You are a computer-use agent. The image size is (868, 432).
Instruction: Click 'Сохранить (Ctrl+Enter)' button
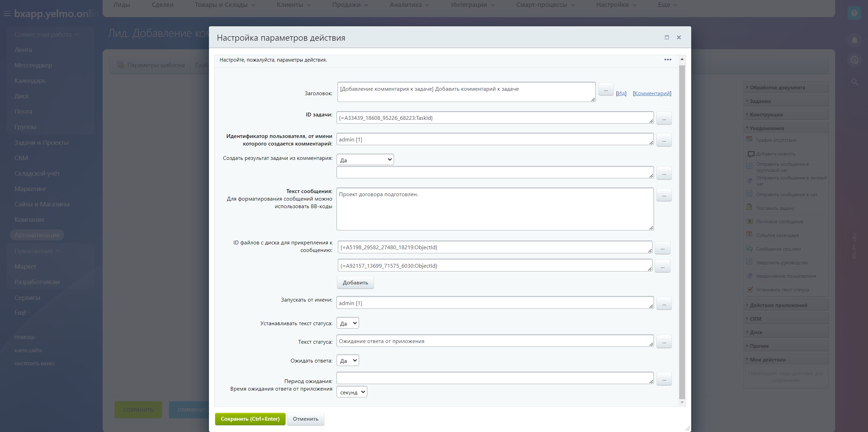tap(250, 419)
